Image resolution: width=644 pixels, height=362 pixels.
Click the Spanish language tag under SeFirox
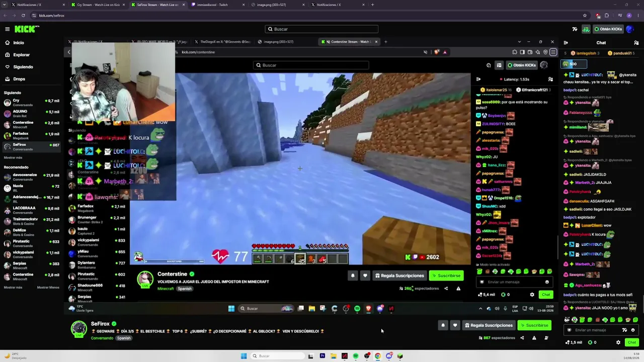click(x=124, y=338)
